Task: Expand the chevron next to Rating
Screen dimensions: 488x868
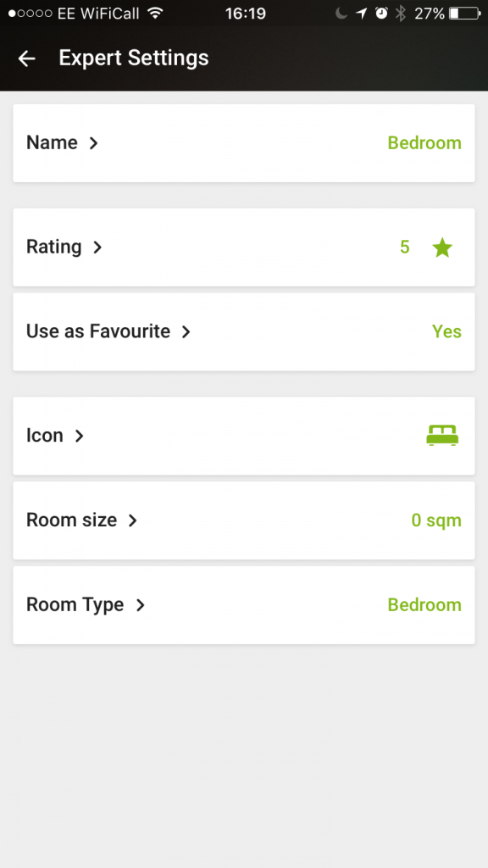Action: point(97,247)
